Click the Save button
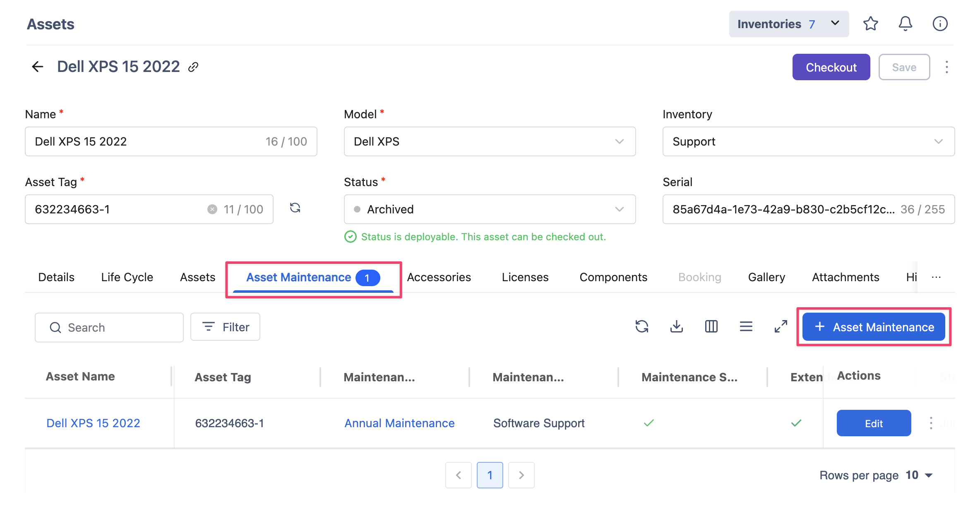The height and width of the screenshot is (507, 980). (904, 67)
